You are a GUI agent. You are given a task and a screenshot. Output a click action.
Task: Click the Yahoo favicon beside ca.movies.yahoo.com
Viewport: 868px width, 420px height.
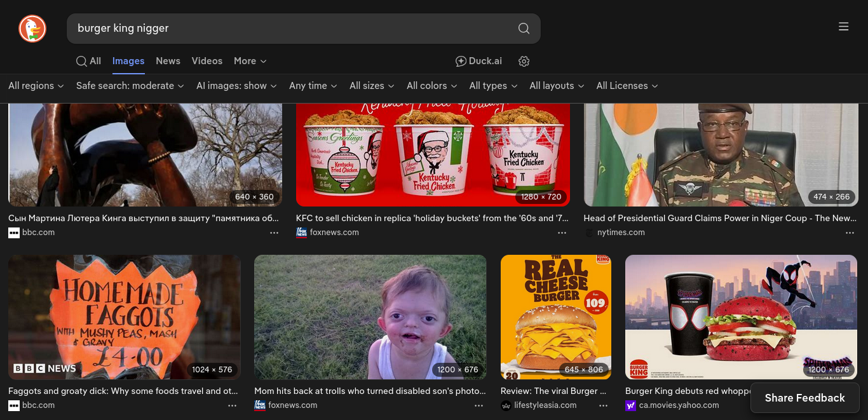pos(631,405)
